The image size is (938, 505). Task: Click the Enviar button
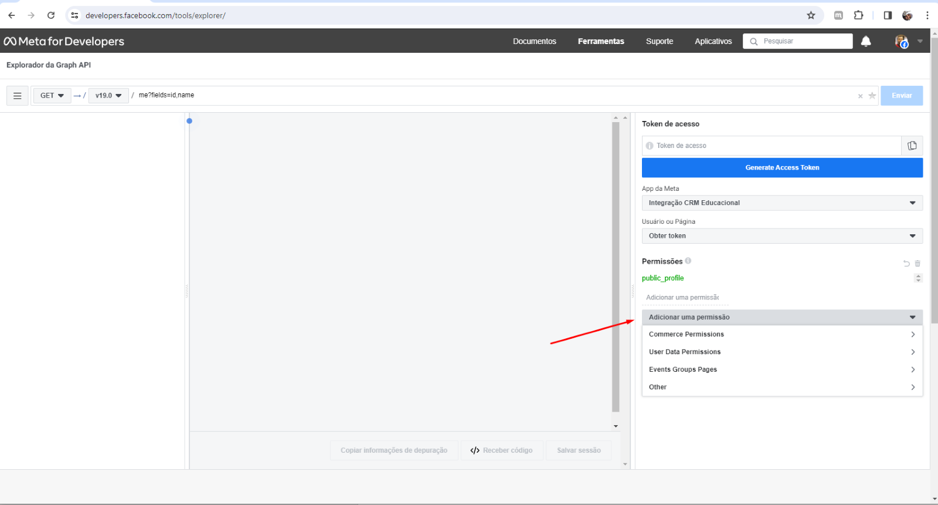click(x=902, y=96)
